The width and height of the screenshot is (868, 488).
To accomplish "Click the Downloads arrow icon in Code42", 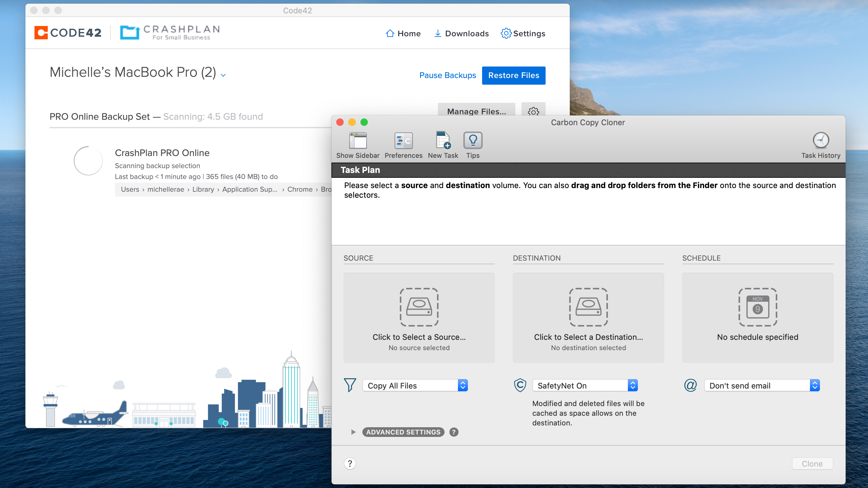I will [437, 33].
